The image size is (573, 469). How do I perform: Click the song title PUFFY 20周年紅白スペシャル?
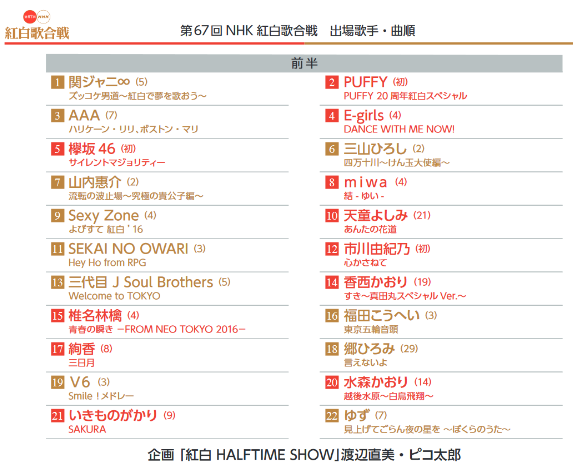[405, 96]
